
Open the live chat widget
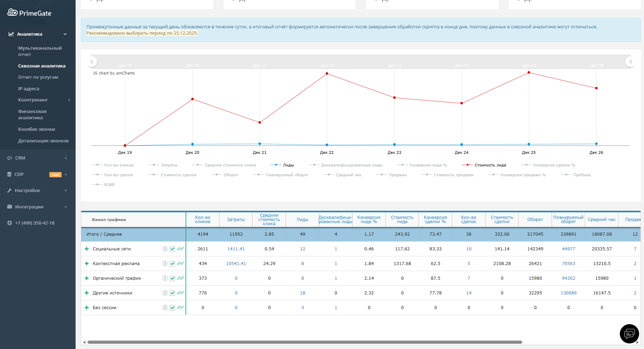629,334
